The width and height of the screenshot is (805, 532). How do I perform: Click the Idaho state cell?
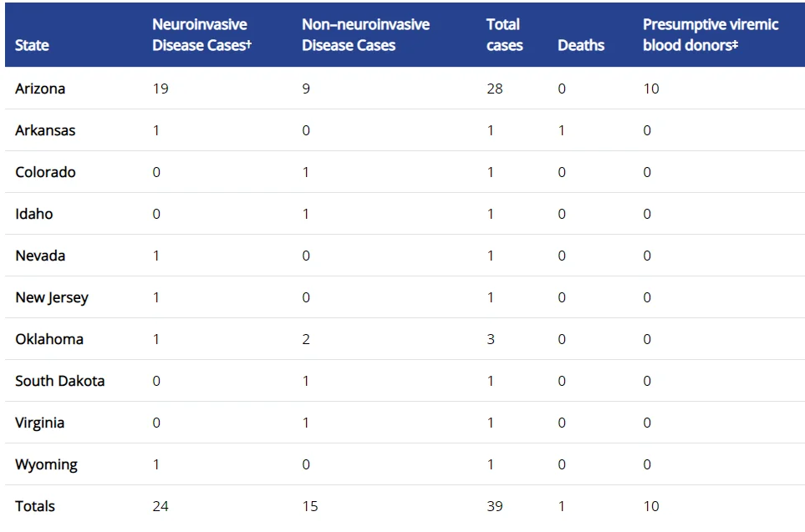[x=34, y=214]
